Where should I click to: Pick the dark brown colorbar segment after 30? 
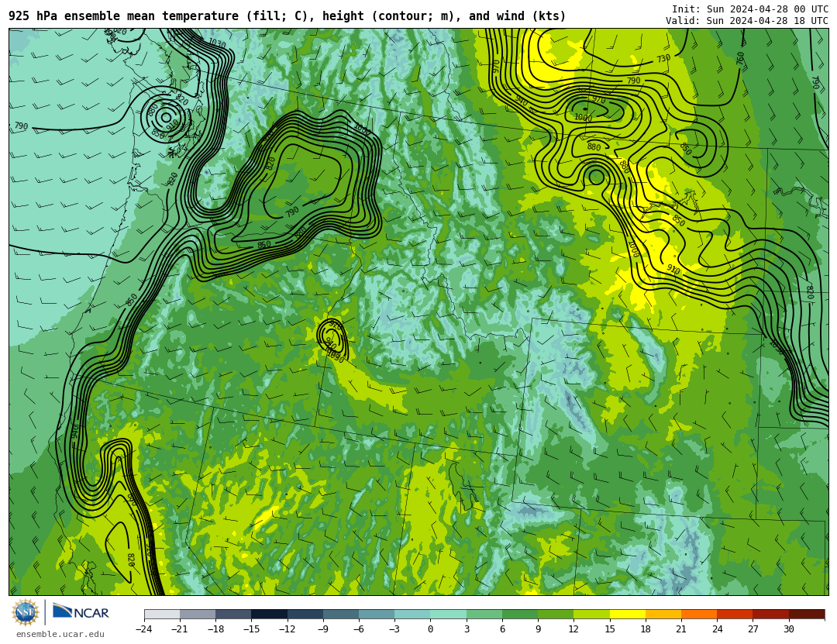(807, 615)
